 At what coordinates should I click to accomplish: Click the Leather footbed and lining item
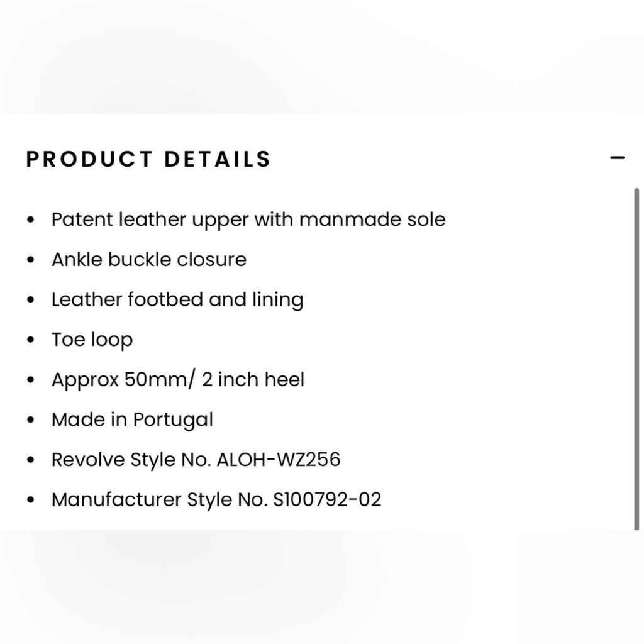click(177, 300)
